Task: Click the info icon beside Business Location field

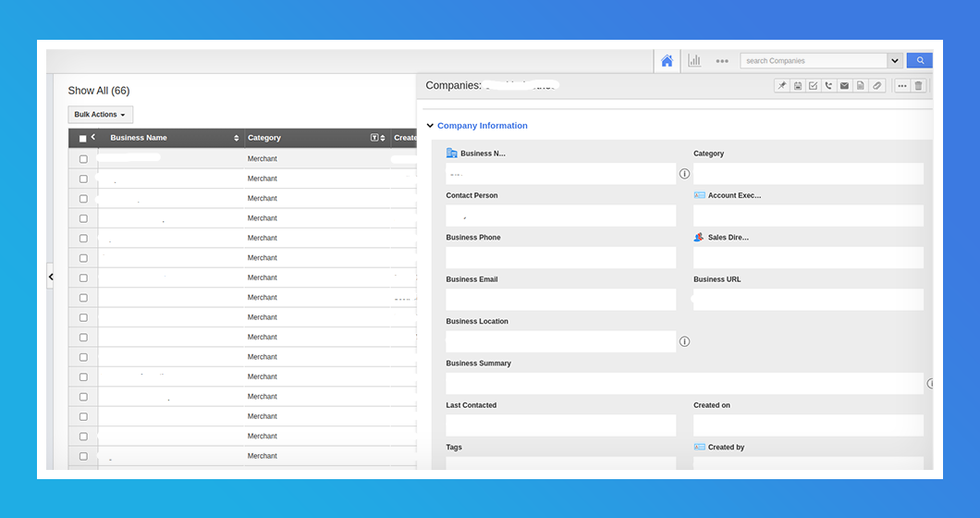Action: tap(684, 341)
